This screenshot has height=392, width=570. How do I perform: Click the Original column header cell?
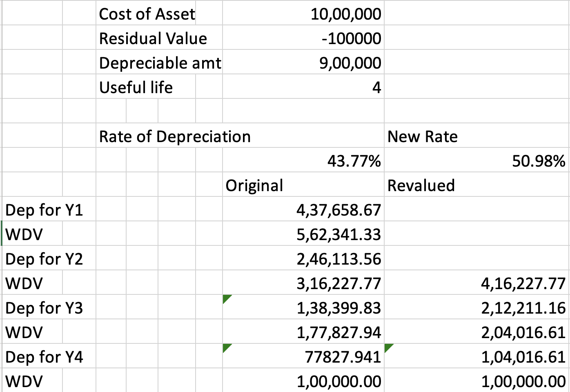click(254, 186)
